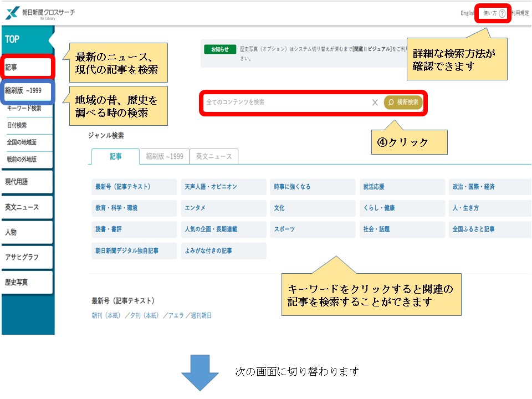Open 現代用語 in the left sidebar
Viewport: 532px width, 399px height.
click(27, 182)
